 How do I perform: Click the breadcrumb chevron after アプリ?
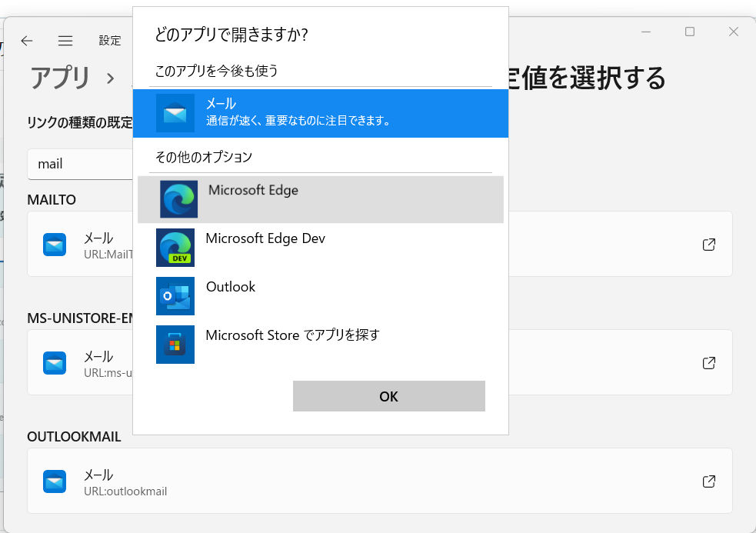111,78
